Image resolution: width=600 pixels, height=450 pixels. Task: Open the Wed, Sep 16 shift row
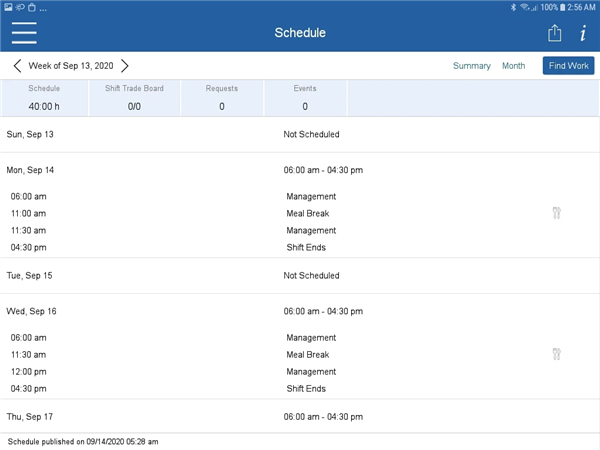(300, 311)
